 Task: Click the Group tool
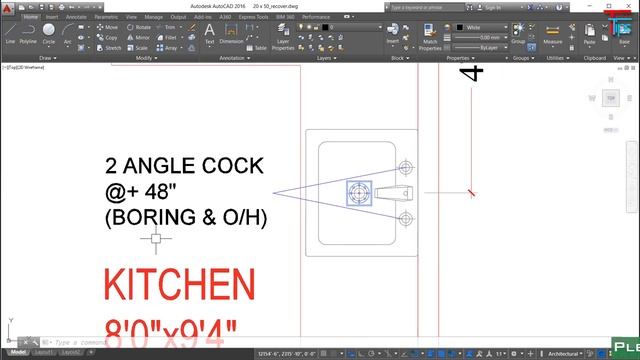[x=518, y=33]
